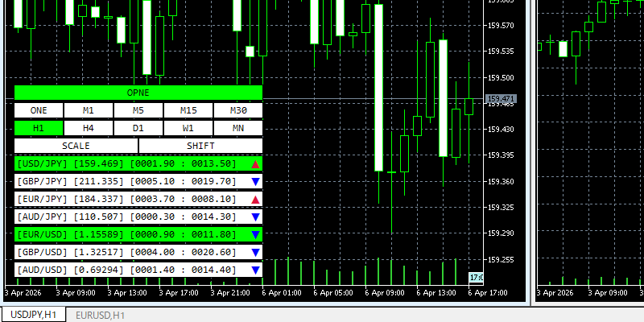
Task: Switch to the EURUSD,H1 chart tab
Action: tap(100, 315)
